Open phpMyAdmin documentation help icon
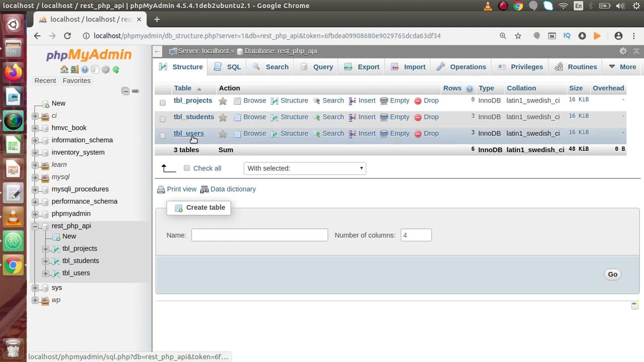Viewport: 644px width, 362px height. (85, 69)
